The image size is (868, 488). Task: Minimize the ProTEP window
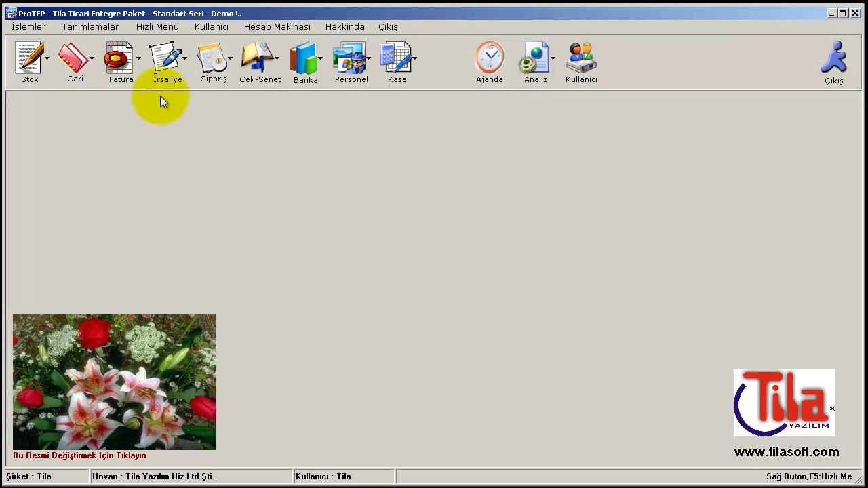pyautogui.click(x=832, y=13)
